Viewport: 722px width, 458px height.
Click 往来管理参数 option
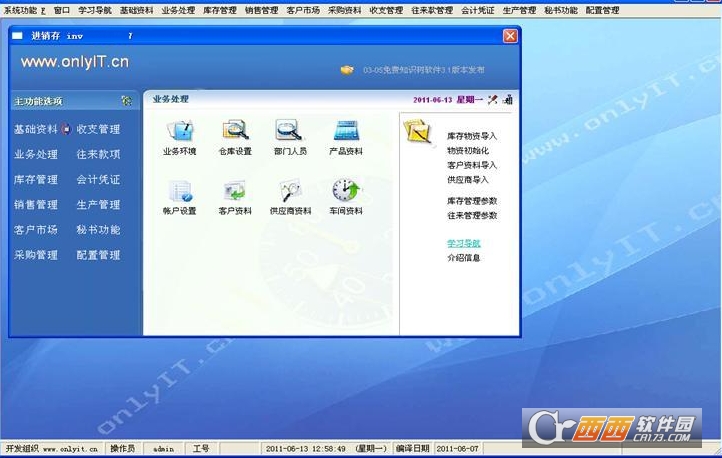click(x=472, y=215)
